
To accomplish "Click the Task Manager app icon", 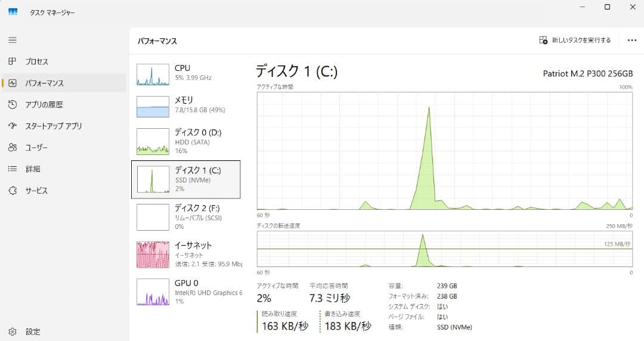I will pos(13,11).
